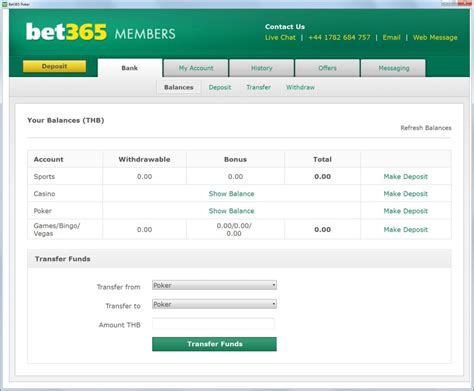This screenshot has height=391, width=474.
Task: Click the Bonus column header
Action: click(x=235, y=159)
